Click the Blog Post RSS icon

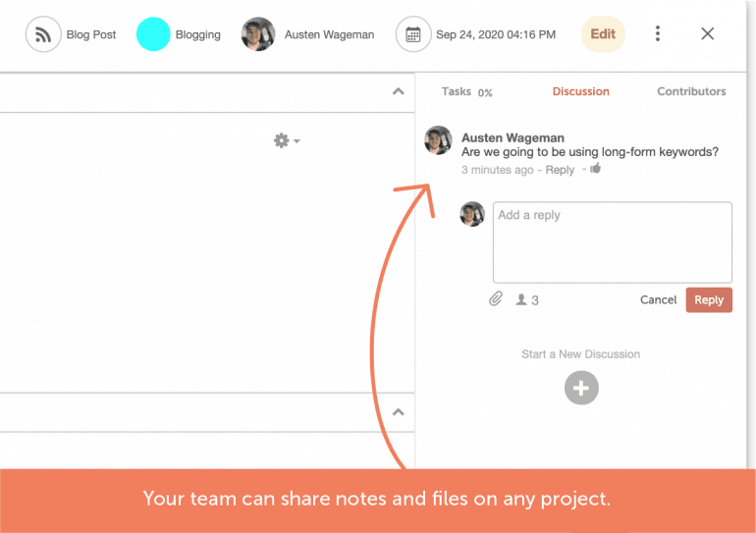click(43, 34)
